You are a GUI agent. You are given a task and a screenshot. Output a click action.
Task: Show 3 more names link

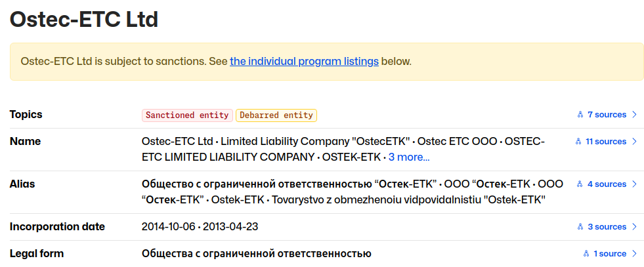coord(409,157)
